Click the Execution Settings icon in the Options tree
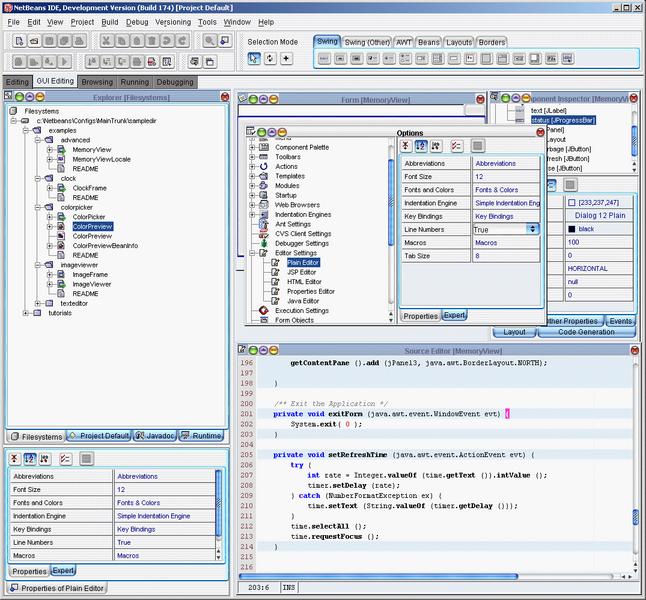 point(264,310)
